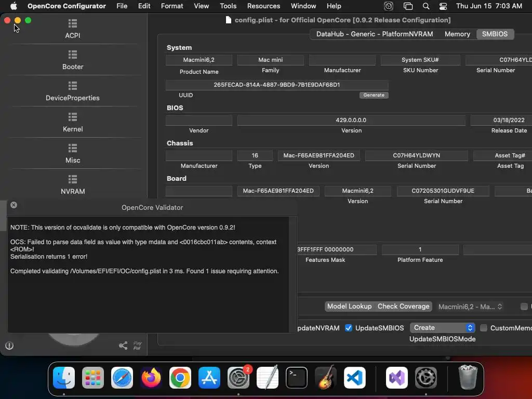This screenshot has width=532, height=399.
Task: Click the Check Coverage button
Action: point(403,307)
